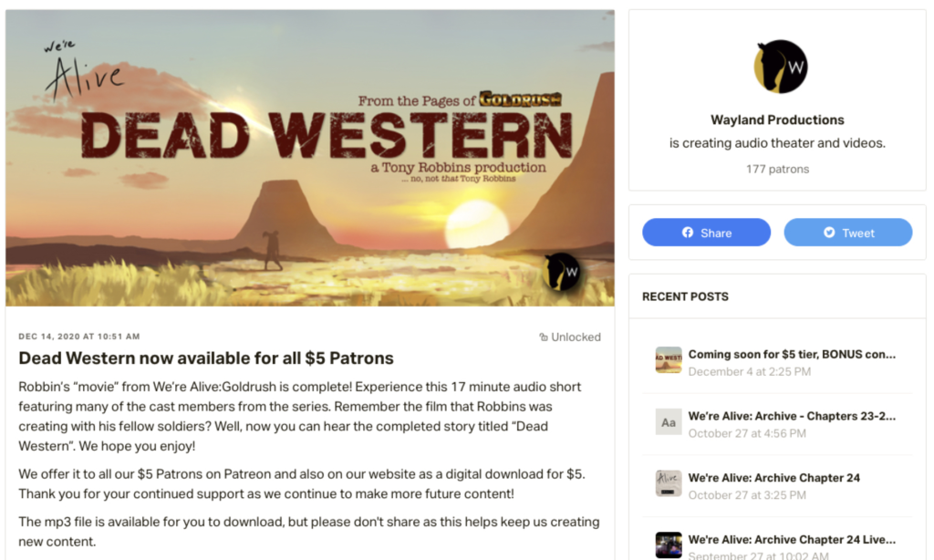Click the Twitter bird icon in Tweet button
This screenshot has width=934, height=560.
[828, 233]
